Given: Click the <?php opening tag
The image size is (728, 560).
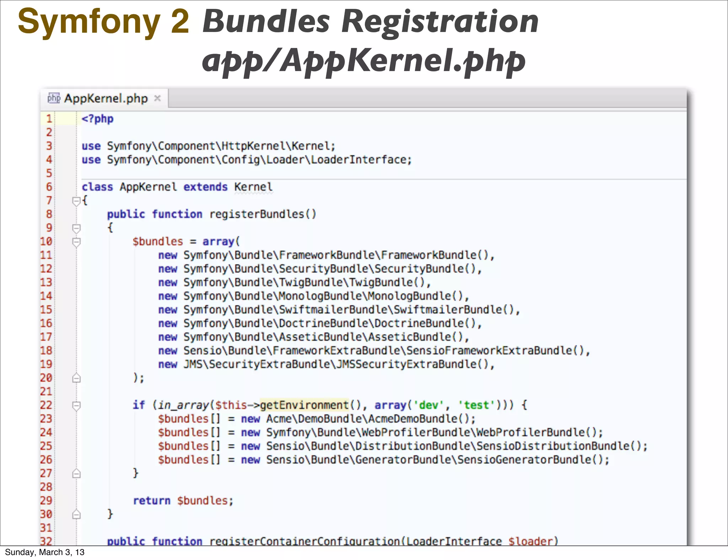Looking at the screenshot, I should pos(97,119).
